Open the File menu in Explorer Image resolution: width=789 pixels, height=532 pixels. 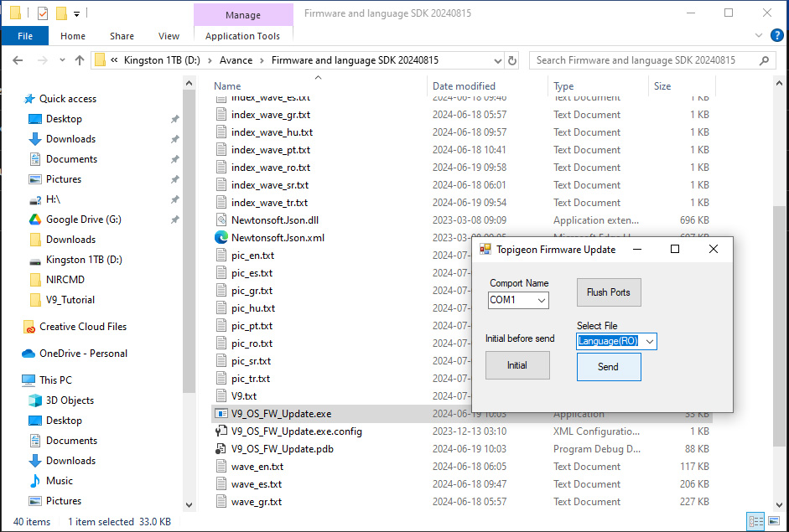[x=25, y=36]
